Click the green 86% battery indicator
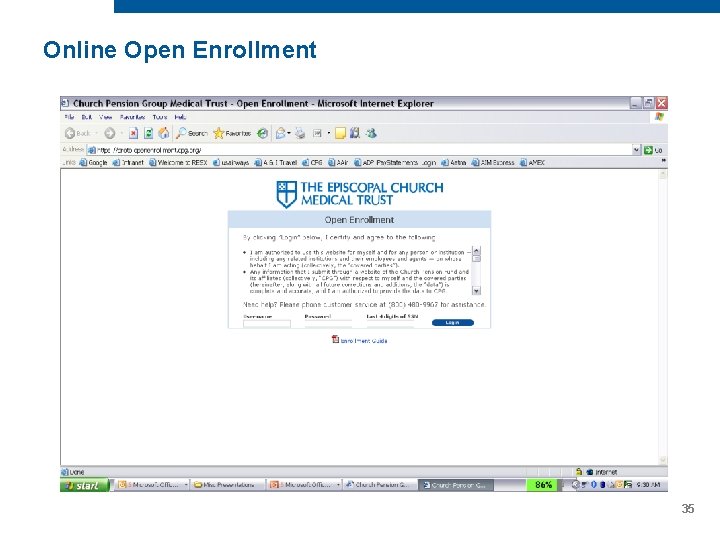The image size is (720, 540). 543,485
